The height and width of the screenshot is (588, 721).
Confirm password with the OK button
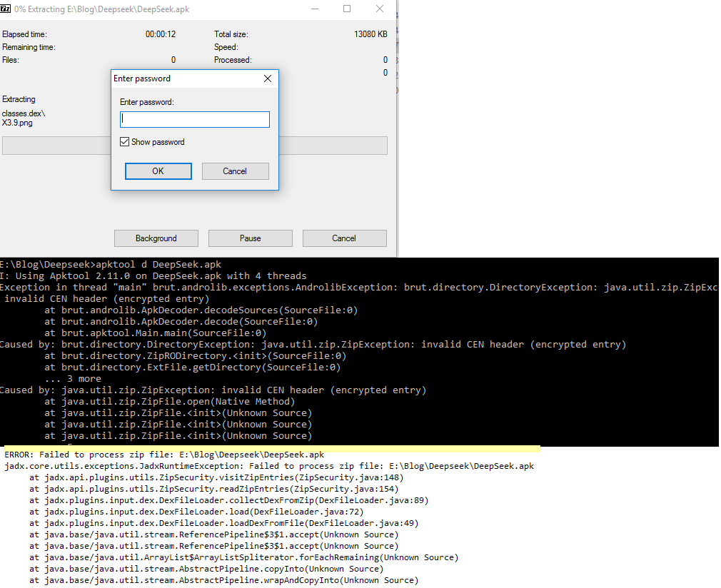pyautogui.click(x=158, y=171)
